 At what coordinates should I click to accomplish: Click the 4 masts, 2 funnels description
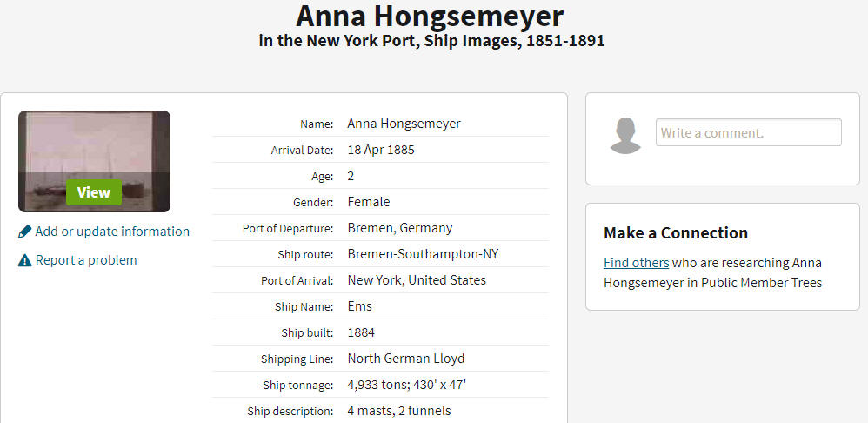coord(399,411)
